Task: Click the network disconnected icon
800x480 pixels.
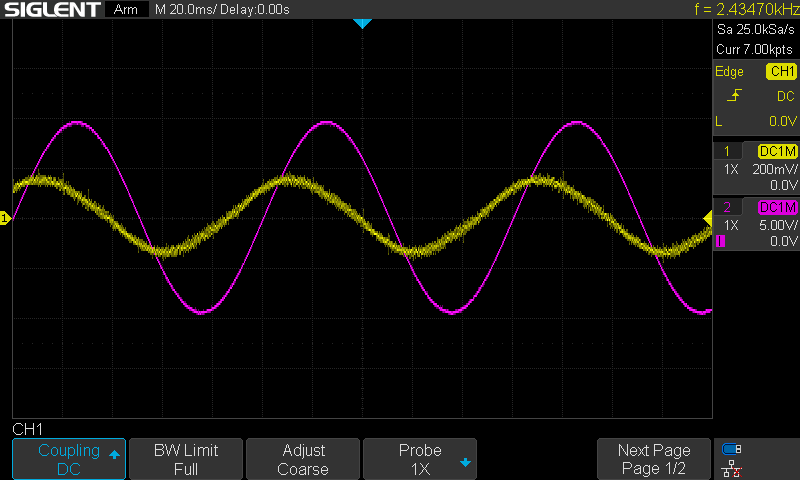Action: click(732, 469)
